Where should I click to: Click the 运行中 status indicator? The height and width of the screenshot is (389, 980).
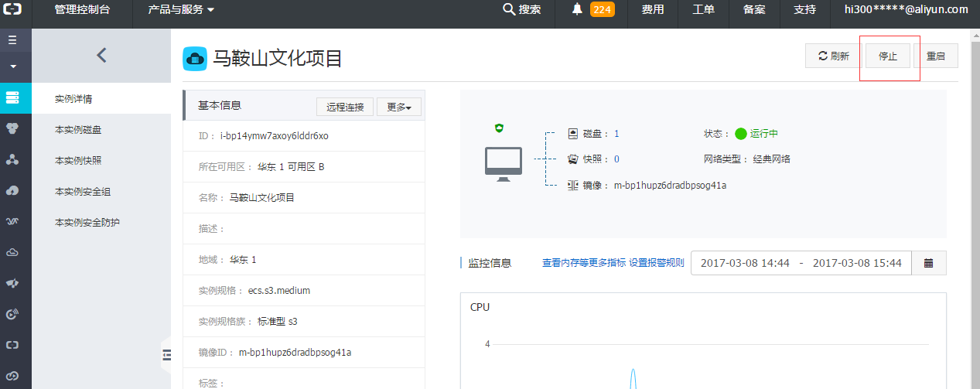tap(756, 134)
